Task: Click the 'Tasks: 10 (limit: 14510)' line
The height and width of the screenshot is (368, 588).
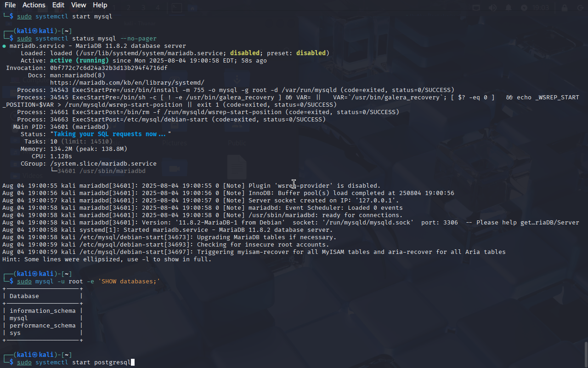Action: (x=68, y=142)
